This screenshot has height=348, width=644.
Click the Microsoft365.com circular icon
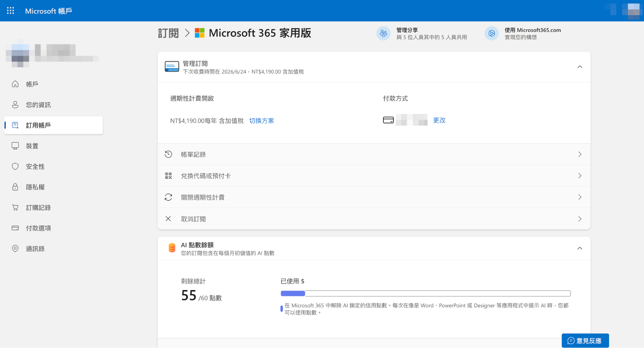492,33
